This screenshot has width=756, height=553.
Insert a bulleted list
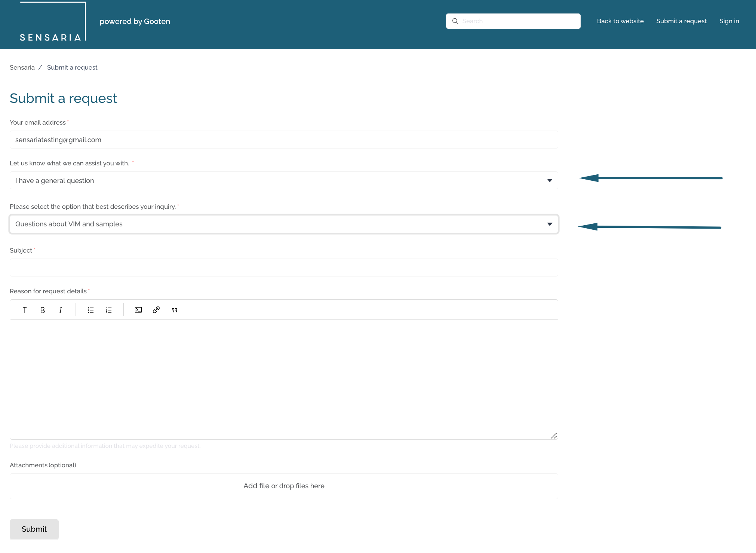pyautogui.click(x=90, y=310)
